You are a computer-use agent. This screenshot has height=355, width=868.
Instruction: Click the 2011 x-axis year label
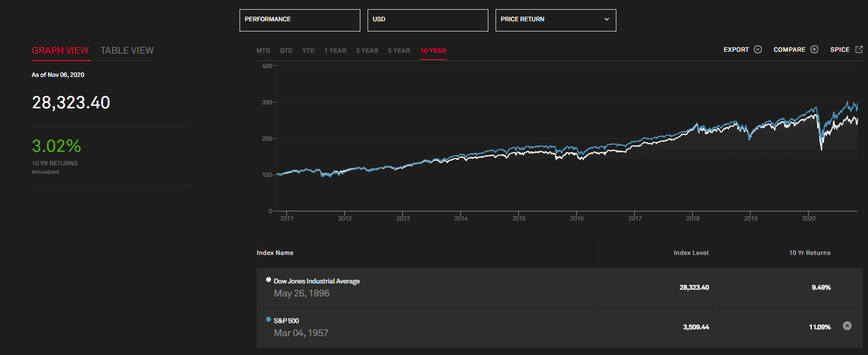pos(287,219)
